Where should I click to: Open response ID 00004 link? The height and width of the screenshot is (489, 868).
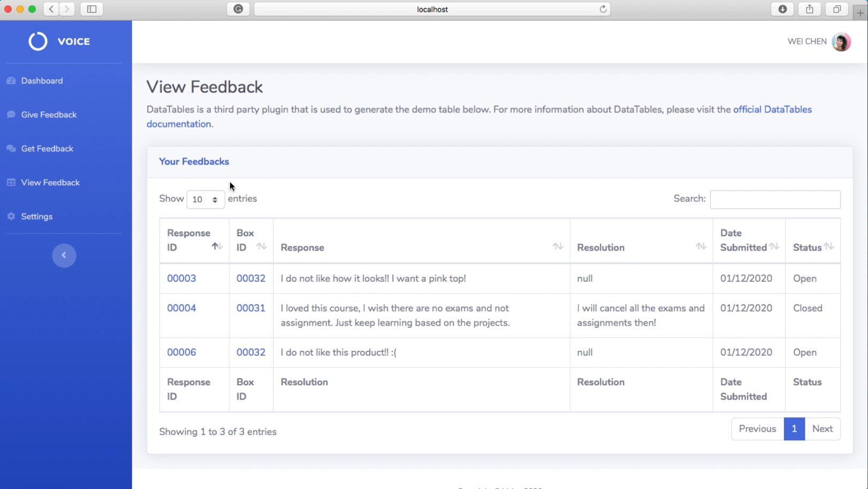point(181,308)
